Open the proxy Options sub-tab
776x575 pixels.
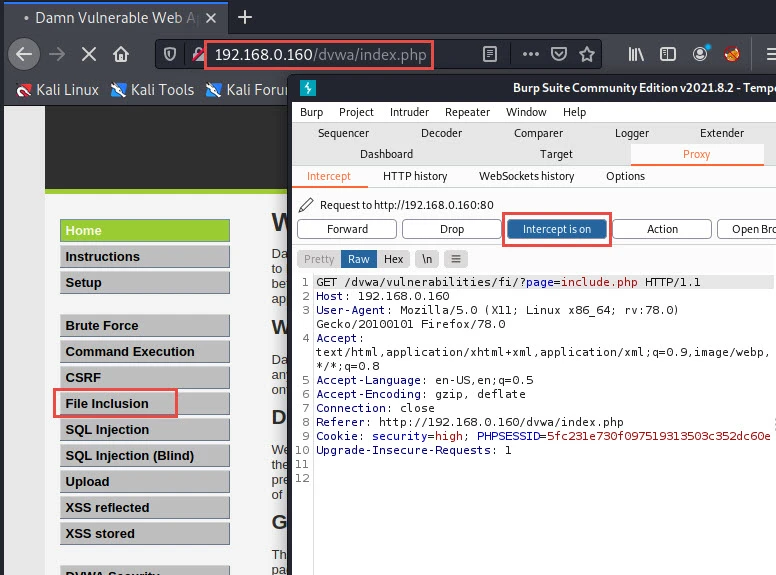(626, 176)
